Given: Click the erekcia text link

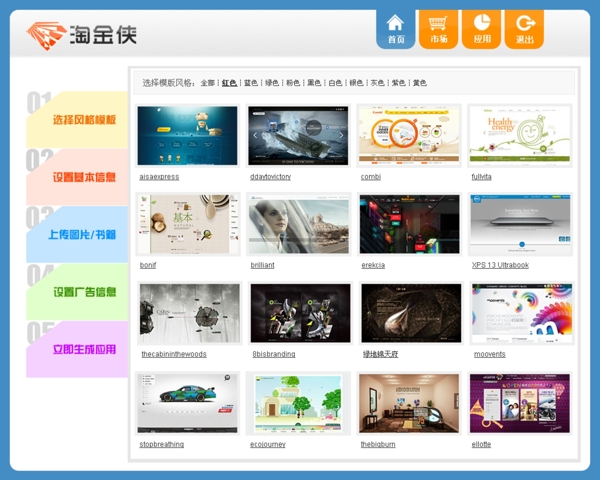Looking at the screenshot, I should pos(373,265).
